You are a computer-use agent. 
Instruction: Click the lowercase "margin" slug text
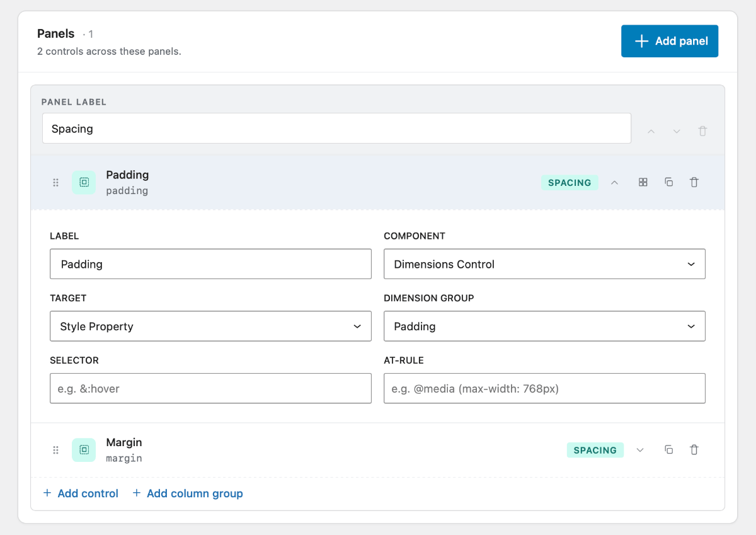[x=124, y=458]
